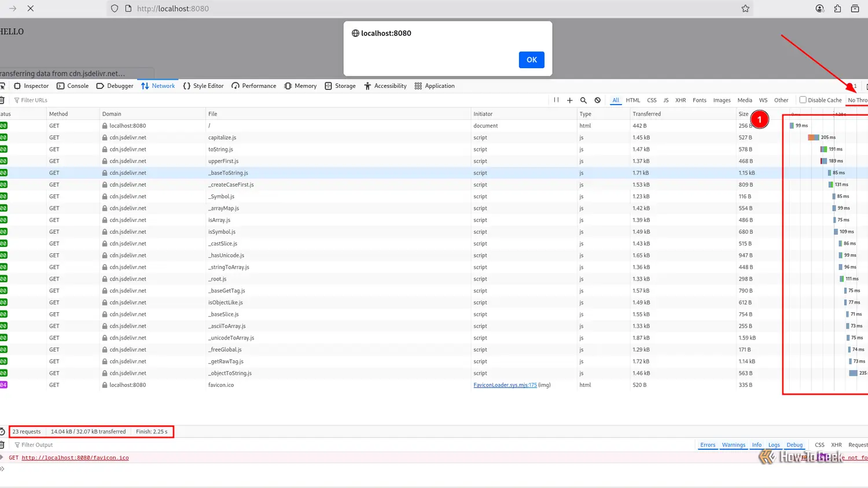Select the _baseToString.js request row
This screenshot has width=868, height=488.
click(434, 173)
